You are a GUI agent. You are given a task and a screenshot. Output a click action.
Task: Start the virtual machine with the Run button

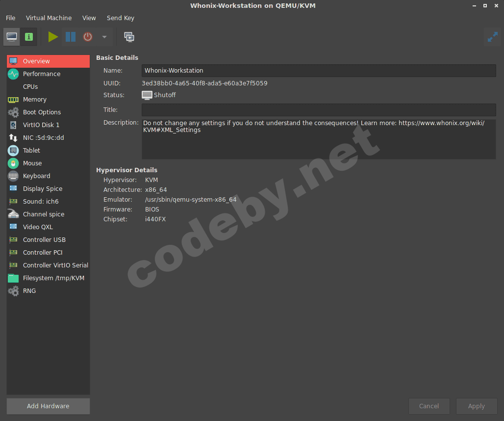coord(52,37)
